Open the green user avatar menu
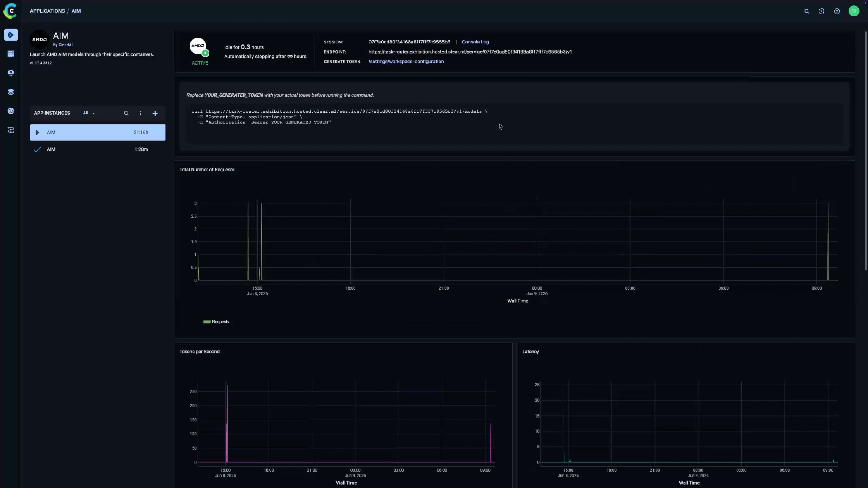This screenshot has height=488, width=868. (854, 11)
